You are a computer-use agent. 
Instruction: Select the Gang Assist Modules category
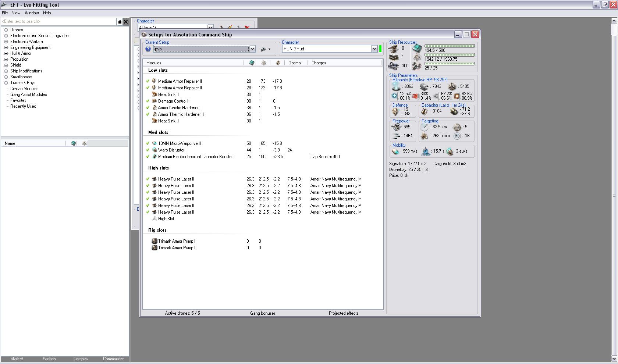tap(28, 94)
